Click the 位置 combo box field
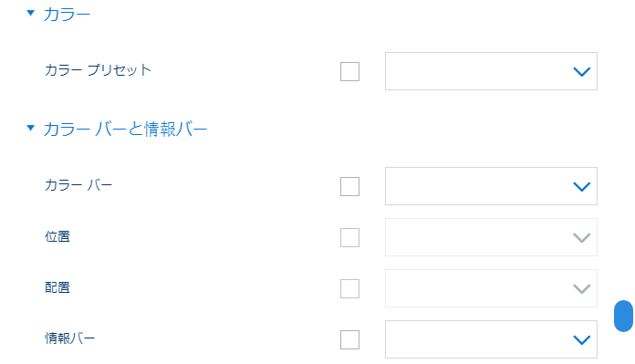Viewport: 635px width, 364px height. pos(491,237)
